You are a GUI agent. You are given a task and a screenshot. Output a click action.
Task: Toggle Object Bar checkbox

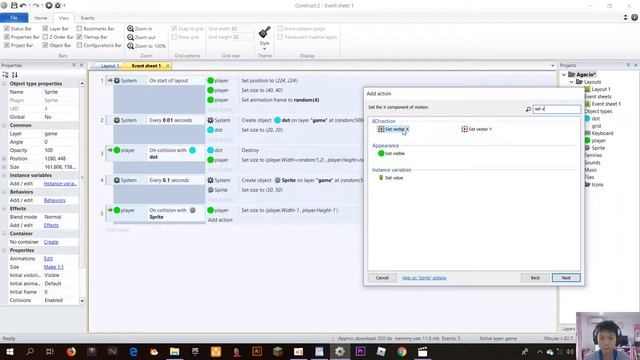(x=45, y=45)
